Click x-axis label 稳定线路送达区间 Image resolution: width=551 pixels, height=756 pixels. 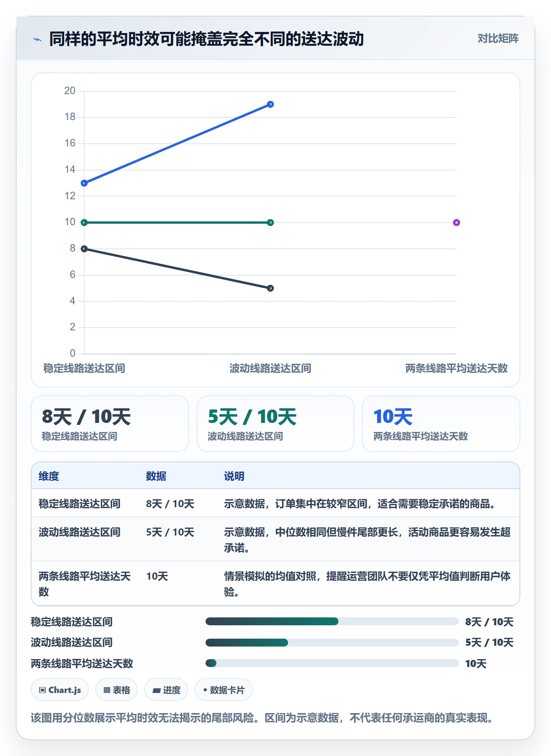[84, 368]
